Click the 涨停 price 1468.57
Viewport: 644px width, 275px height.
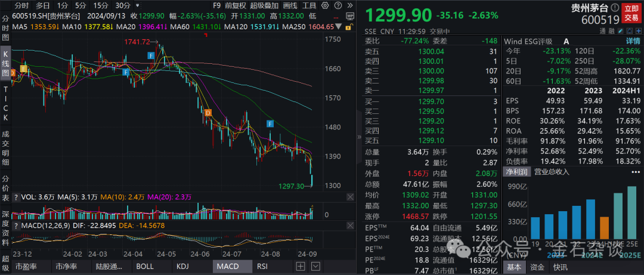point(416,216)
